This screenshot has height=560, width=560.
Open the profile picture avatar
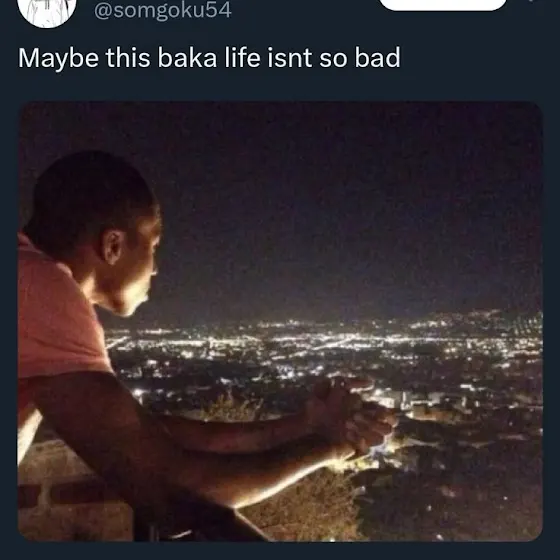tap(46, 9)
